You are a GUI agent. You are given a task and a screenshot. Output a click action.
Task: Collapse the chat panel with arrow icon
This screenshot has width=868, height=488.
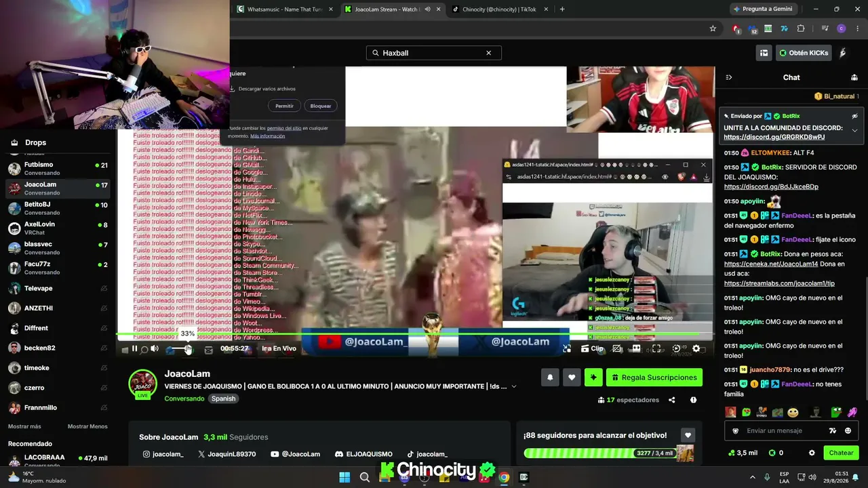[x=728, y=77]
